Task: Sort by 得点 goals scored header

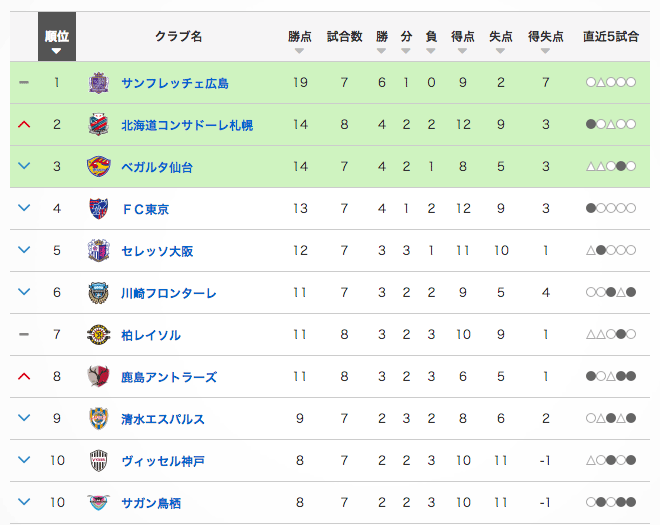Action: [463, 38]
